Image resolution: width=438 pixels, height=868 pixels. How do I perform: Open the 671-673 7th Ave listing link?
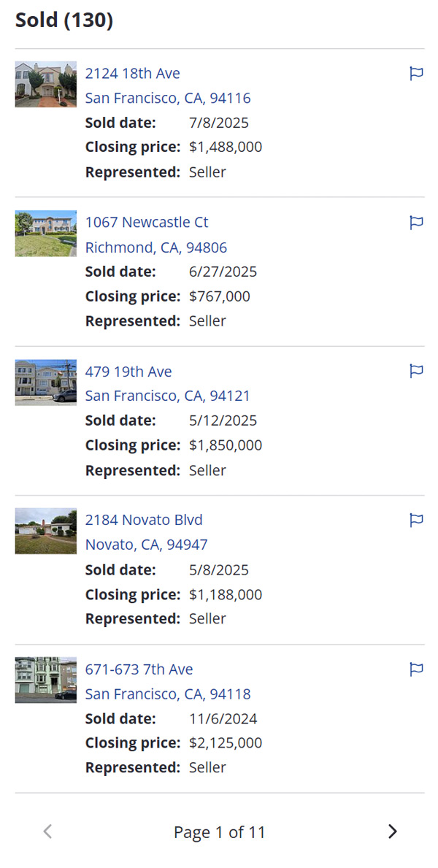point(139,669)
